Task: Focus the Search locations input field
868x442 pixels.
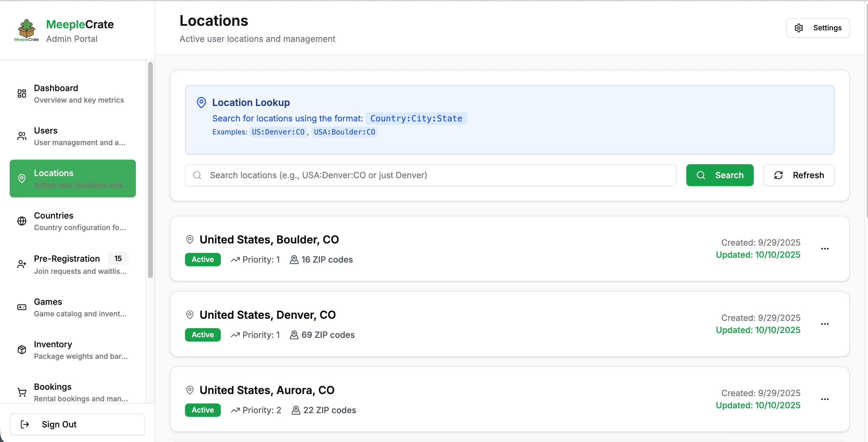Action: tap(431, 175)
